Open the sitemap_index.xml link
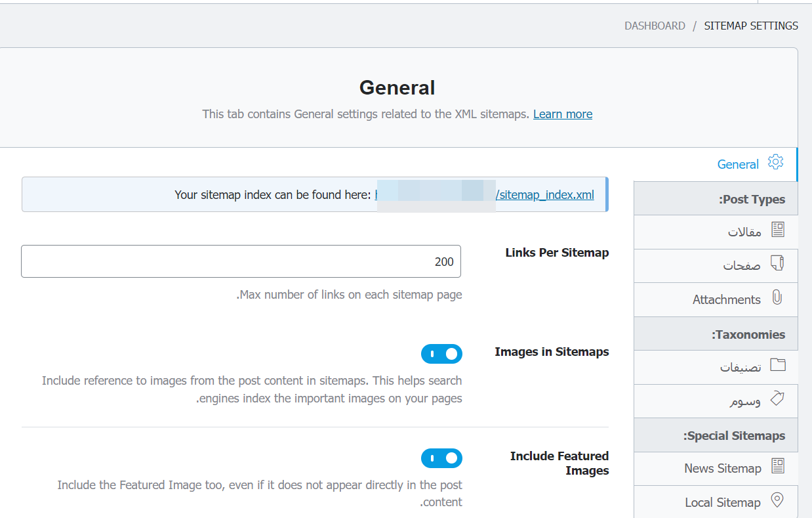The image size is (812, 518). 545,194
